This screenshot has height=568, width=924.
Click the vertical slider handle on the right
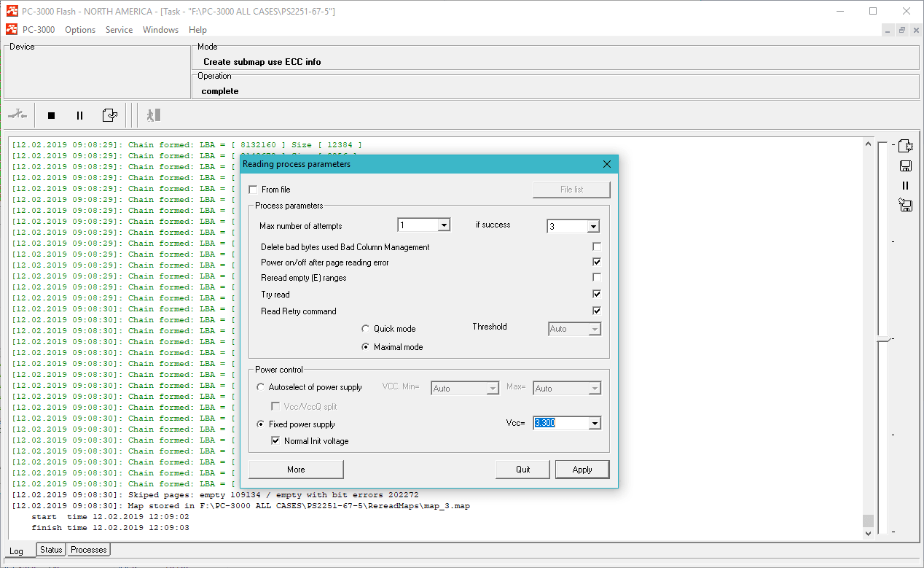point(883,340)
